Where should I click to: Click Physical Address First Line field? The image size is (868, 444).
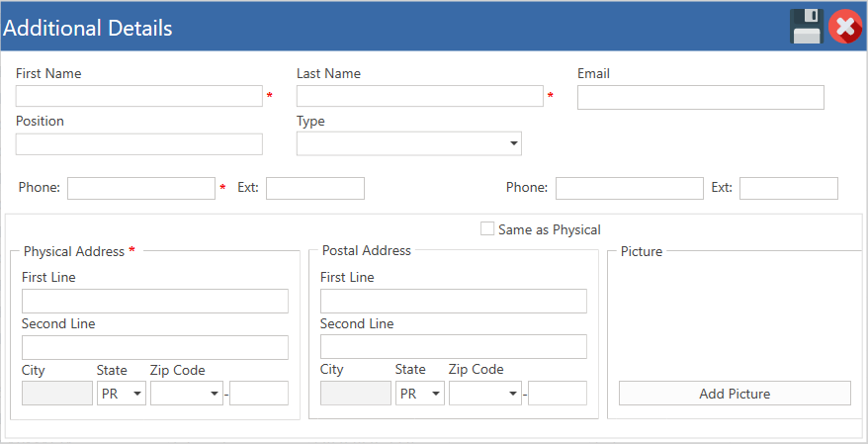[155, 301]
